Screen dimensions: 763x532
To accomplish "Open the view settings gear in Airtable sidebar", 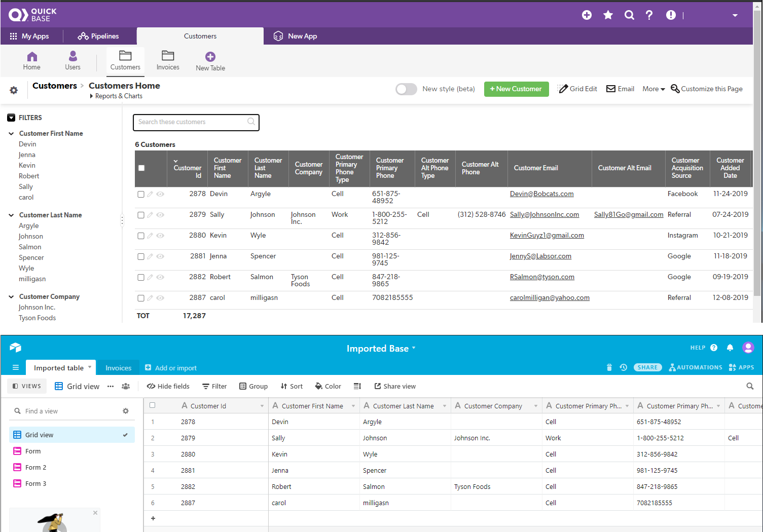I will (126, 411).
